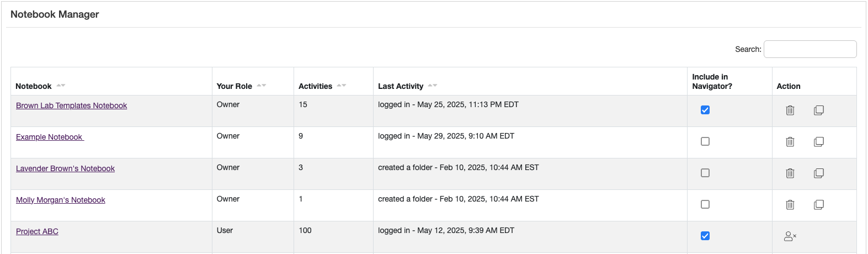Open Molly Morgan's Notebook link

click(x=61, y=200)
